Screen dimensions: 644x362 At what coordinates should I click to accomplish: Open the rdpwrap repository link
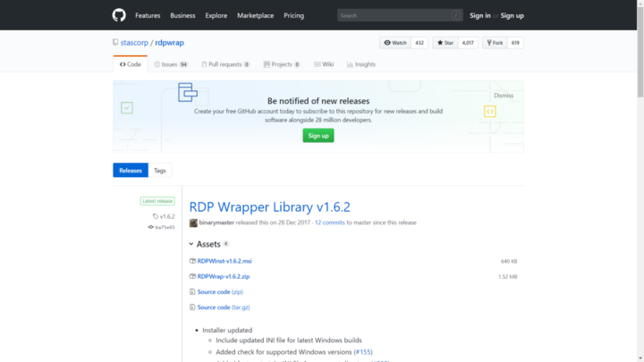pyautogui.click(x=169, y=43)
